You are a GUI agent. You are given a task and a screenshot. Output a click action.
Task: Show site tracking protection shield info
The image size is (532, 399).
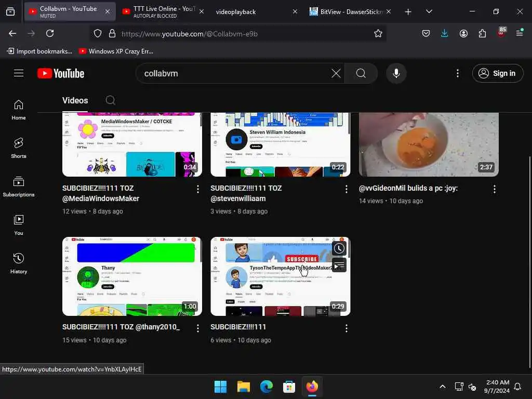point(98,33)
